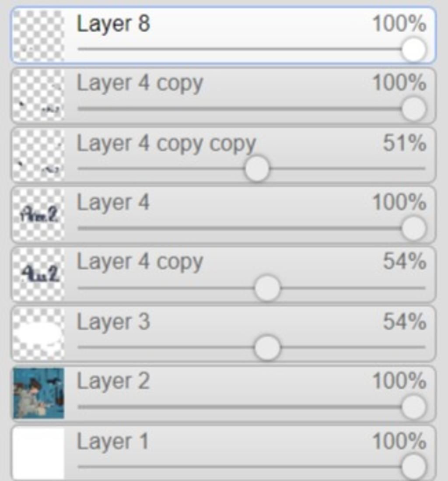Select the Layer 2 name label
This screenshot has height=481, width=448.
tap(113, 381)
